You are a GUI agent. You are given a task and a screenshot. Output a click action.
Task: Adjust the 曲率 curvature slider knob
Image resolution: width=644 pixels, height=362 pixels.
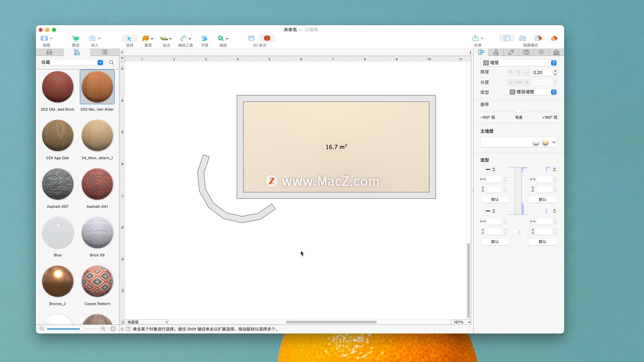pos(519,112)
